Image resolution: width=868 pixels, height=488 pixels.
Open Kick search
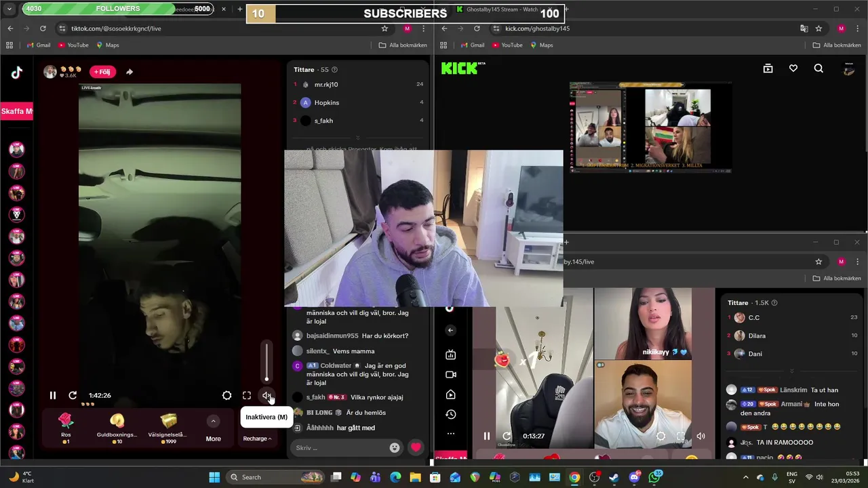(x=818, y=68)
